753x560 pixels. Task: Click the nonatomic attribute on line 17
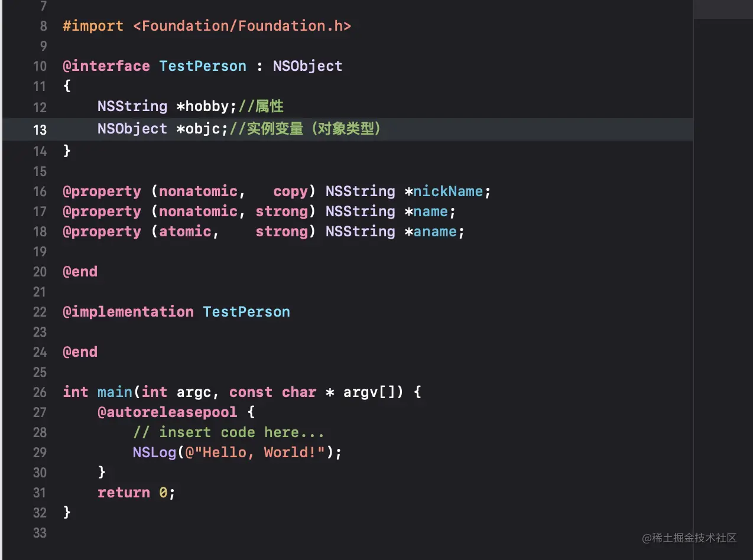pyautogui.click(x=198, y=211)
